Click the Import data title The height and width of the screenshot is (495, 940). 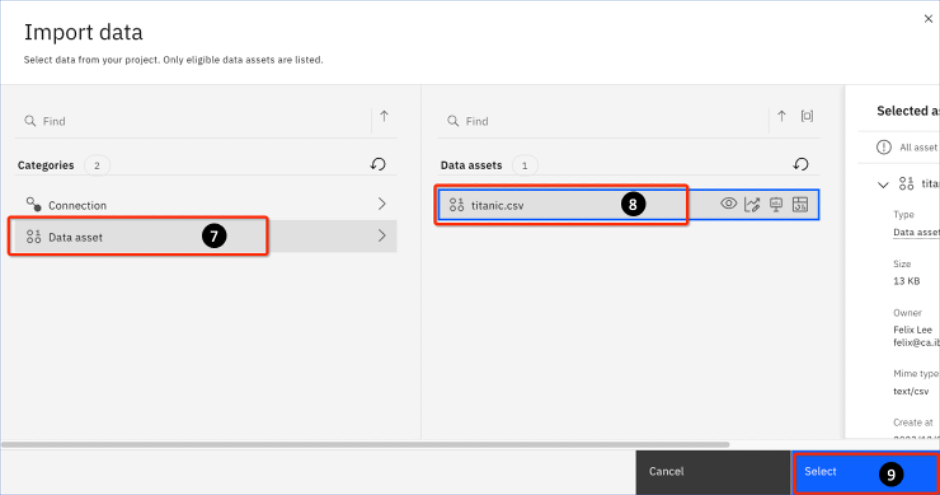click(x=83, y=32)
